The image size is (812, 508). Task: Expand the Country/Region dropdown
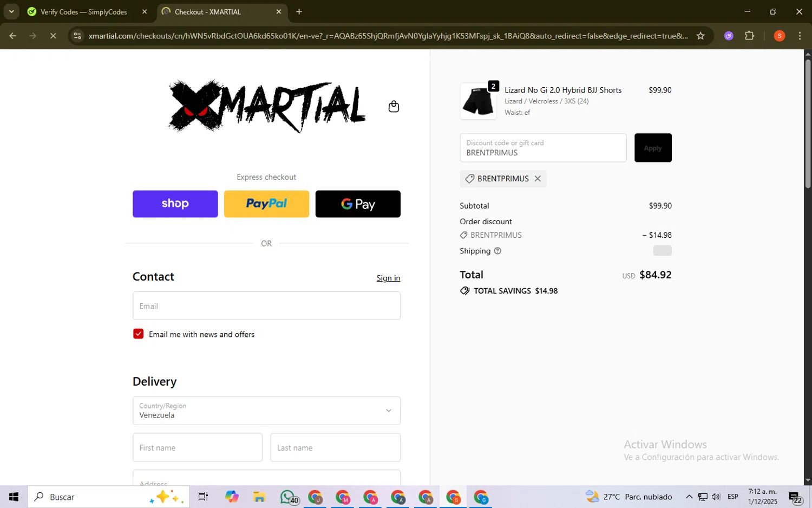click(x=266, y=411)
